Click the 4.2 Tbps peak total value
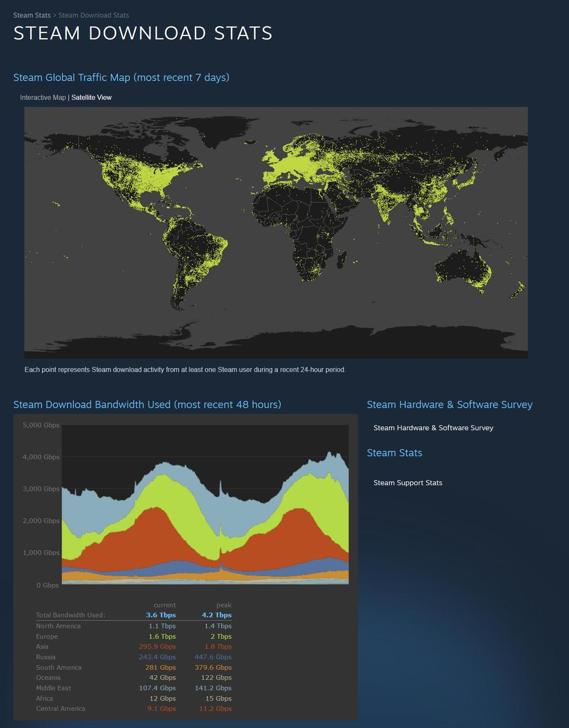Image resolution: width=569 pixels, height=728 pixels. pos(217,615)
